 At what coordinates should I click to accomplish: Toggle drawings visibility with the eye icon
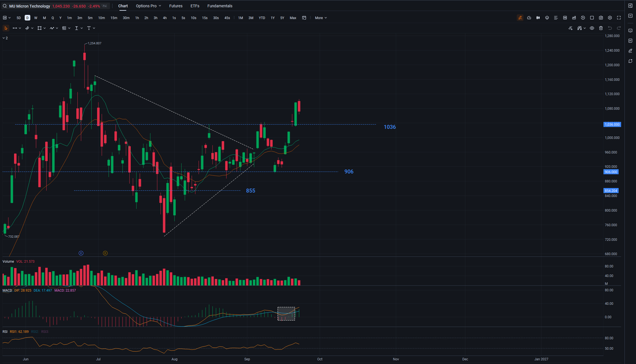tap(592, 28)
